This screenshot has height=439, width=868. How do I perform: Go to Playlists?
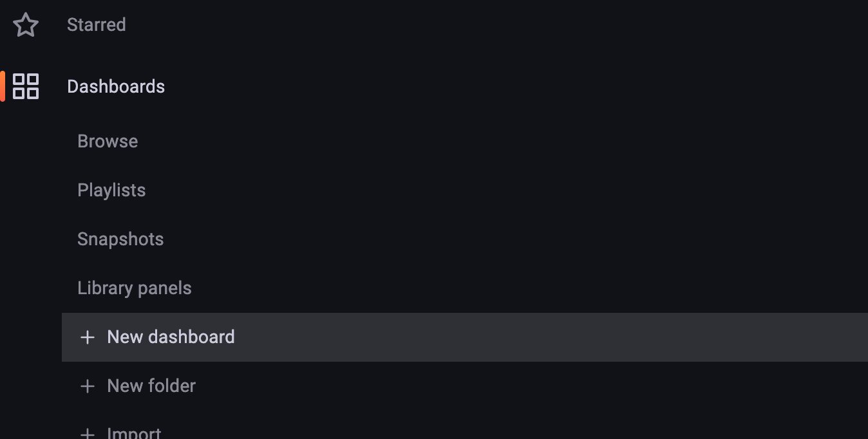click(111, 191)
